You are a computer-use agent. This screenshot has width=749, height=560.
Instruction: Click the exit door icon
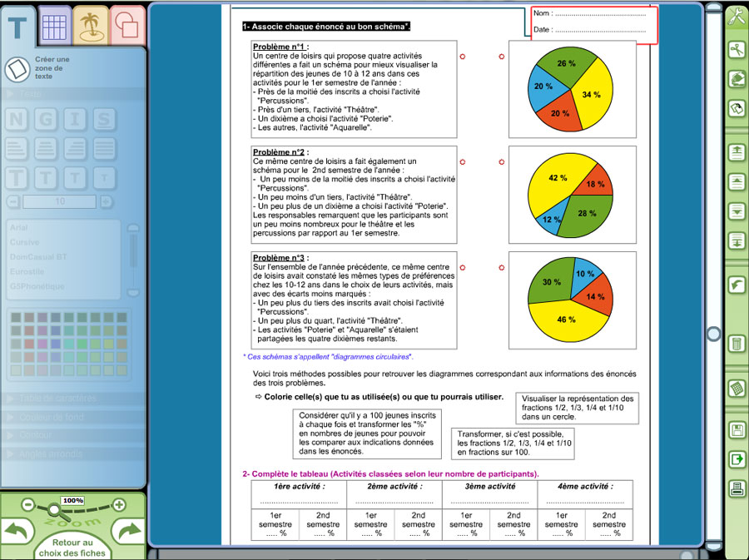click(x=736, y=459)
